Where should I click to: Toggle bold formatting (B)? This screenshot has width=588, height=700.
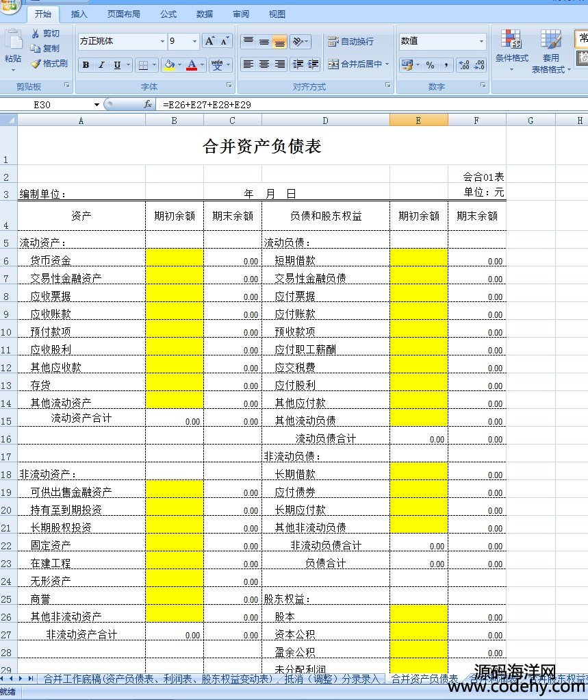(x=86, y=65)
